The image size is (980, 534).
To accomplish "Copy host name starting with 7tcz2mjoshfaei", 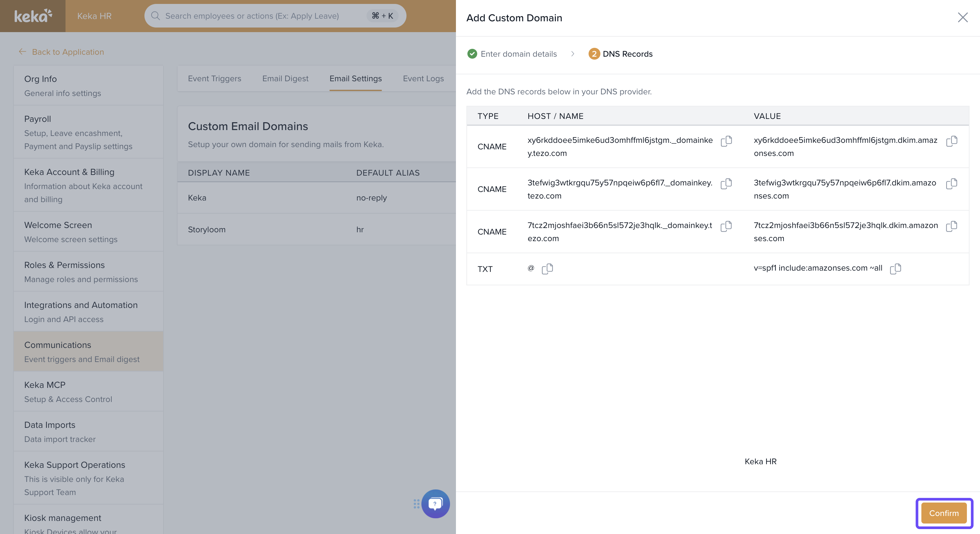I will 726,226.
